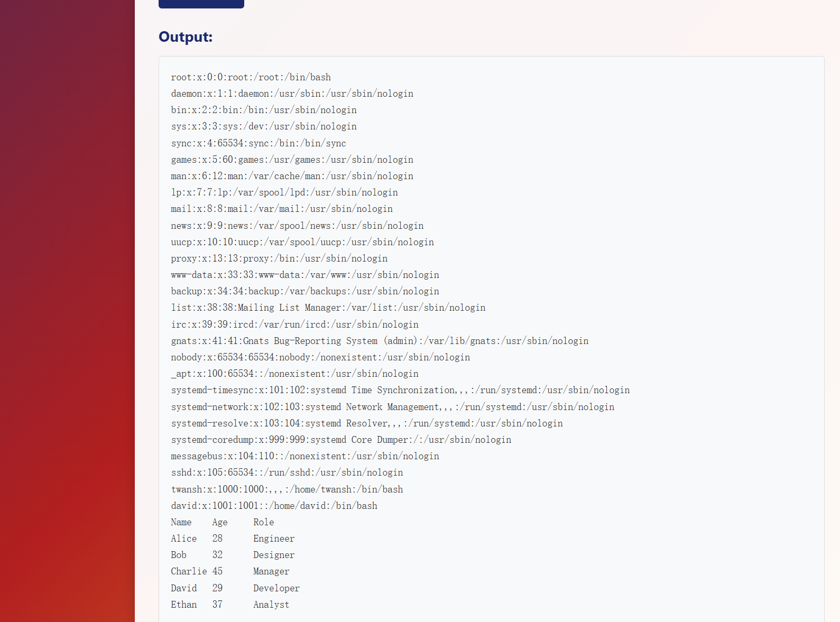Select the systemd-network line

click(x=393, y=407)
